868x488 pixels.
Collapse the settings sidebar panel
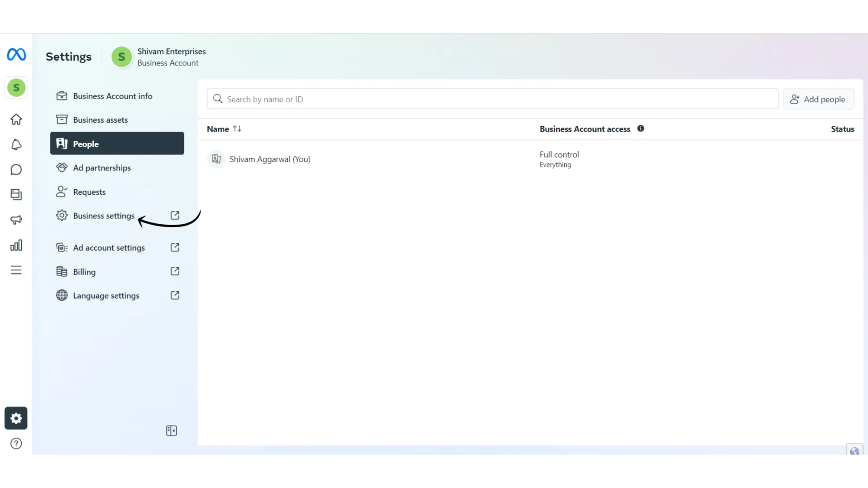click(x=171, y=430)
